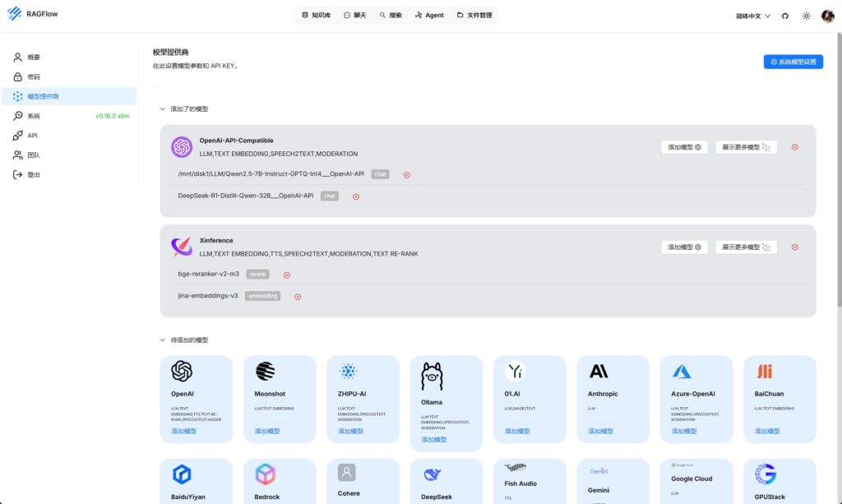Remove the bge-reranker-v2-m3 model
The height and width of the screenshot is (504, 842).
coord(287,275)
